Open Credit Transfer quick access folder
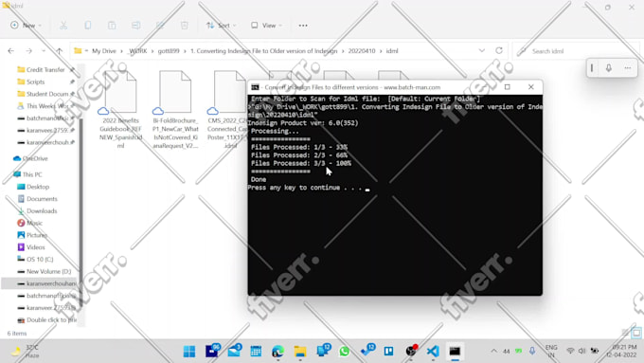644x363 pixels. [x=45, y=70]
